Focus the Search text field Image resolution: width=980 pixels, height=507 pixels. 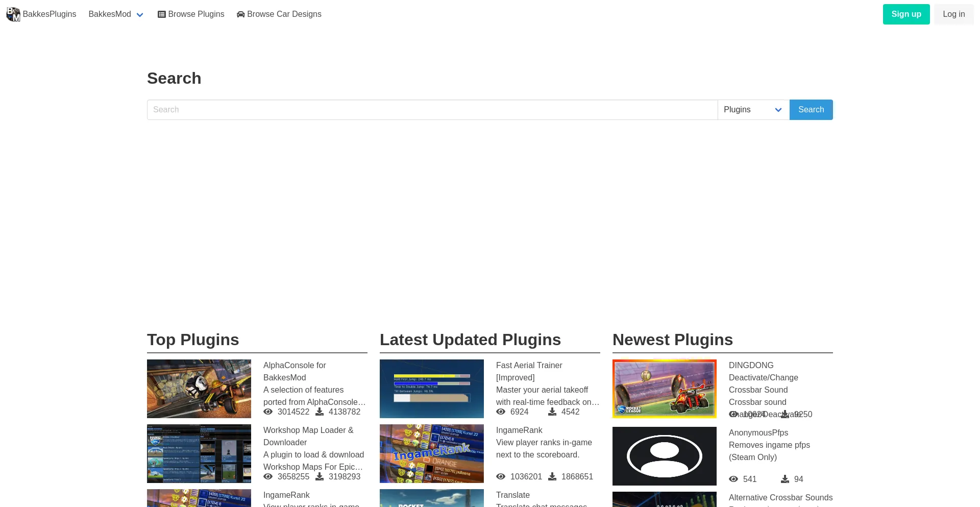432,110
